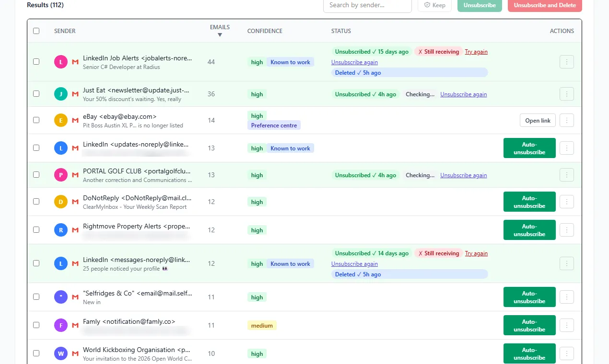
Task: Open the three-dot menu for Rightmove Property Alerts
Action: [567, 230]
